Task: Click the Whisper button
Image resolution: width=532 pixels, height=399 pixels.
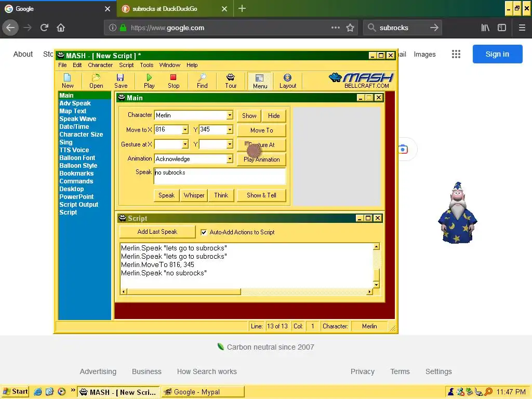Action: tap(194, 195)
